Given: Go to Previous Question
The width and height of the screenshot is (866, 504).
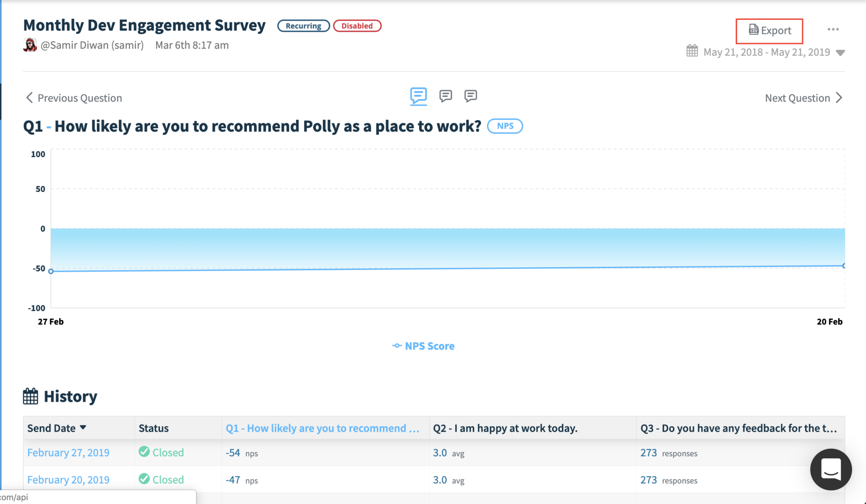Looking at the screenshot, I should point(74,98).
